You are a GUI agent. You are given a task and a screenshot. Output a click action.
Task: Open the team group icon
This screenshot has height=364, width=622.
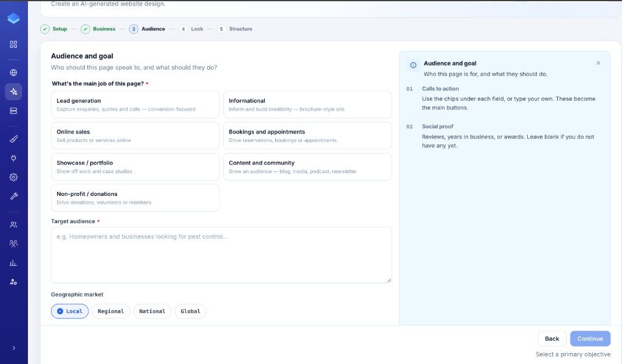click(13, 244)
